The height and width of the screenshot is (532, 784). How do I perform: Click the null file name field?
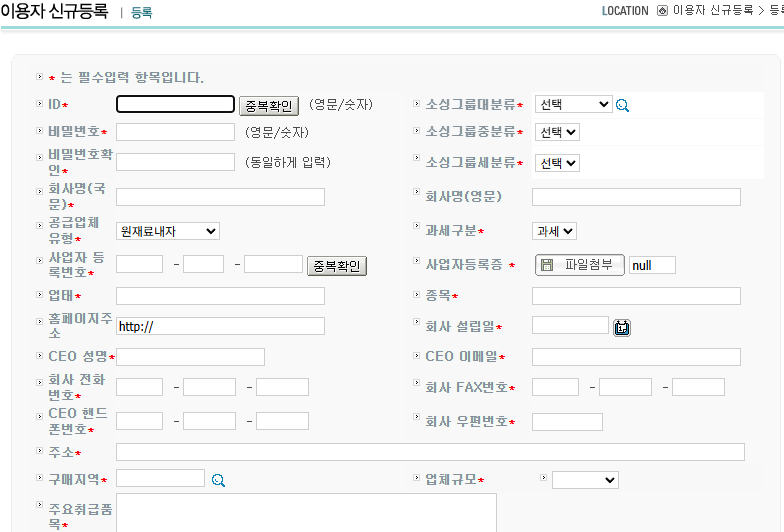652,265
